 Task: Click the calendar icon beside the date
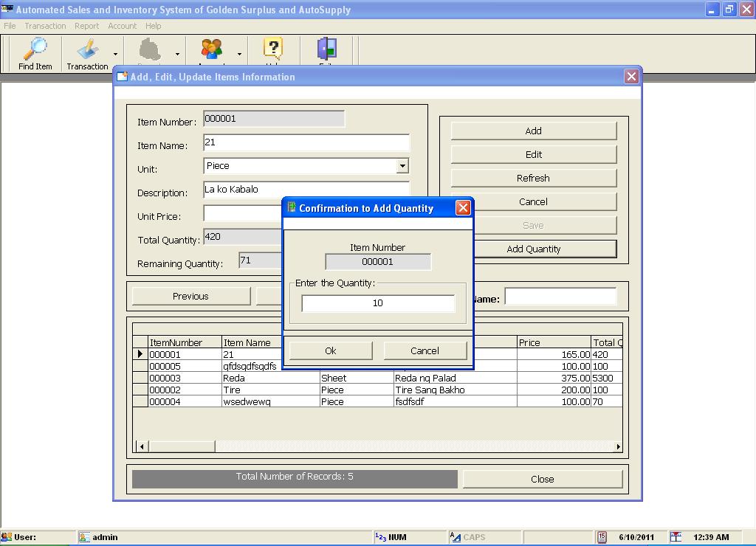[x=602, y=537]
